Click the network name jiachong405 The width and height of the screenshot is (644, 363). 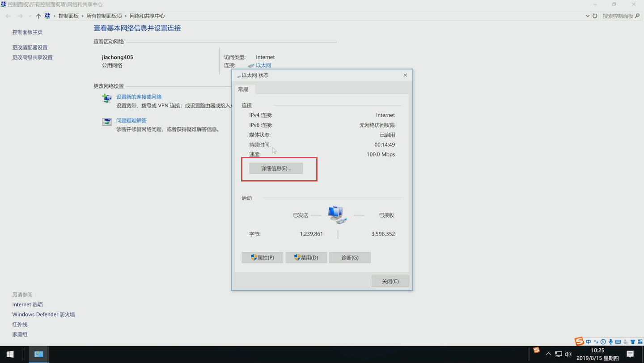tap(118, 57)
